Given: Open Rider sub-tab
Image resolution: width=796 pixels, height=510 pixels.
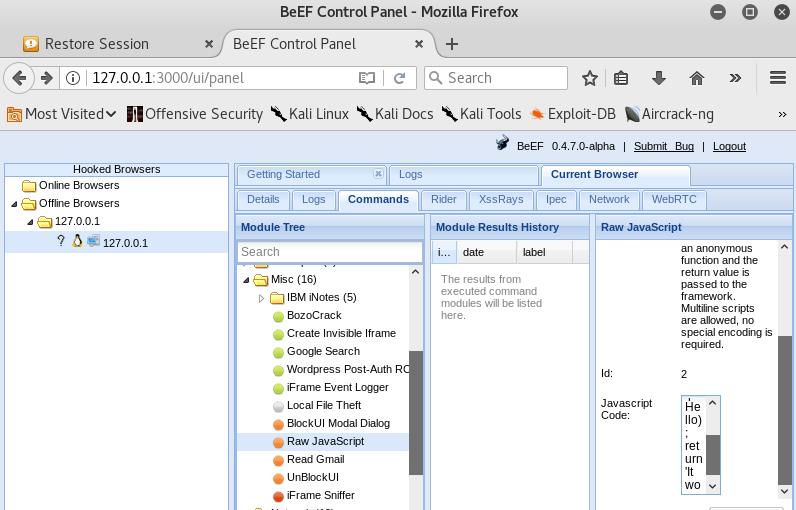Looking at the screenshot, I should coord(443,199).
